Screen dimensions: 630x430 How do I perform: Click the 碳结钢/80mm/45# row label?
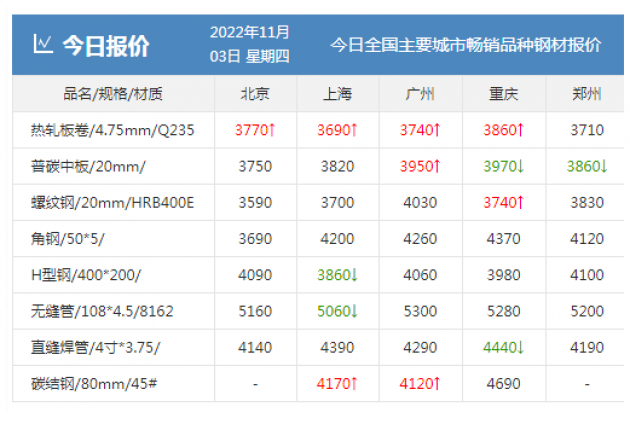(96, 383)
